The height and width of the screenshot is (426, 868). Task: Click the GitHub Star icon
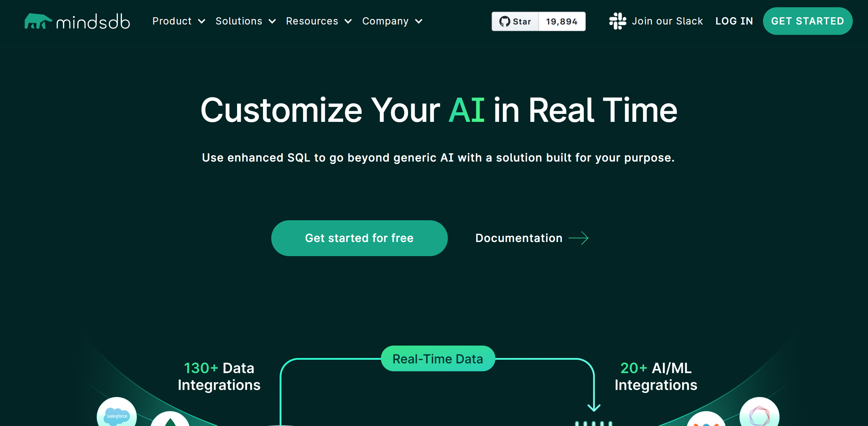503,21
